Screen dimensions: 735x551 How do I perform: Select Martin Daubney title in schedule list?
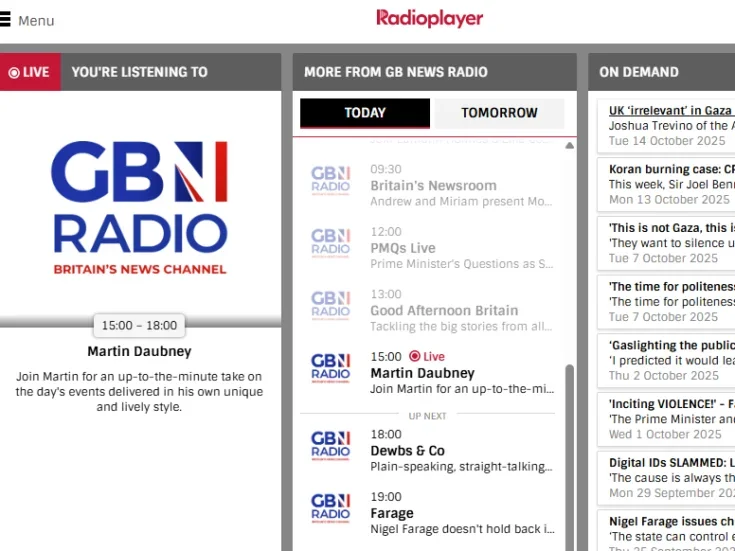pyautogui.click(x=422, y=373)
